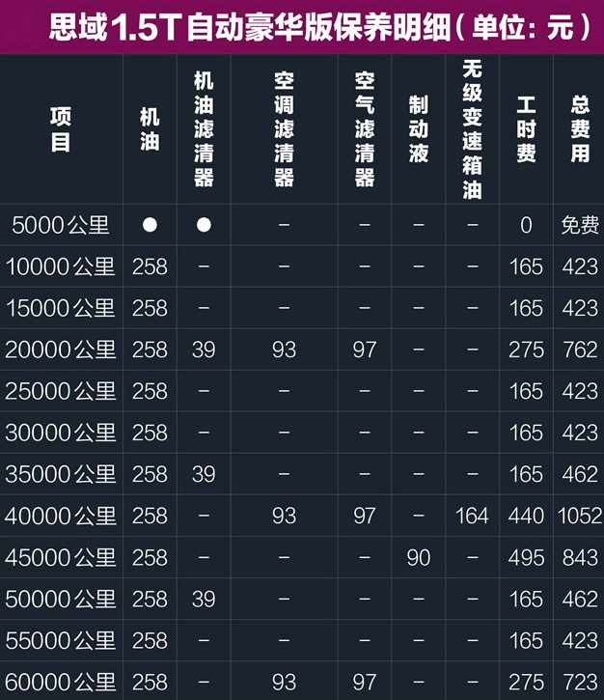This screenshot has width=604, height=700.
Task: Click labor fee 495 in the 45000公里 row
Action: pos(527,558)
